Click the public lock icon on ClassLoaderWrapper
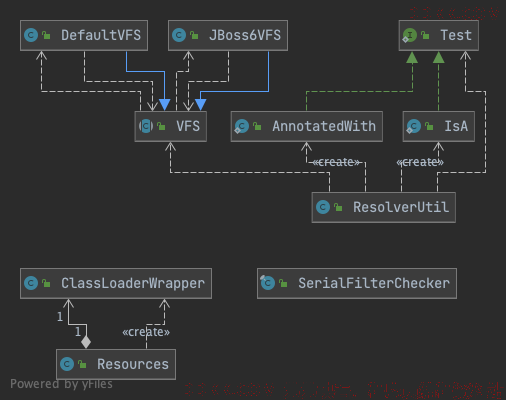Image resolution: width=506 pixels, height=400 pixels. click(x=46, y=283)
